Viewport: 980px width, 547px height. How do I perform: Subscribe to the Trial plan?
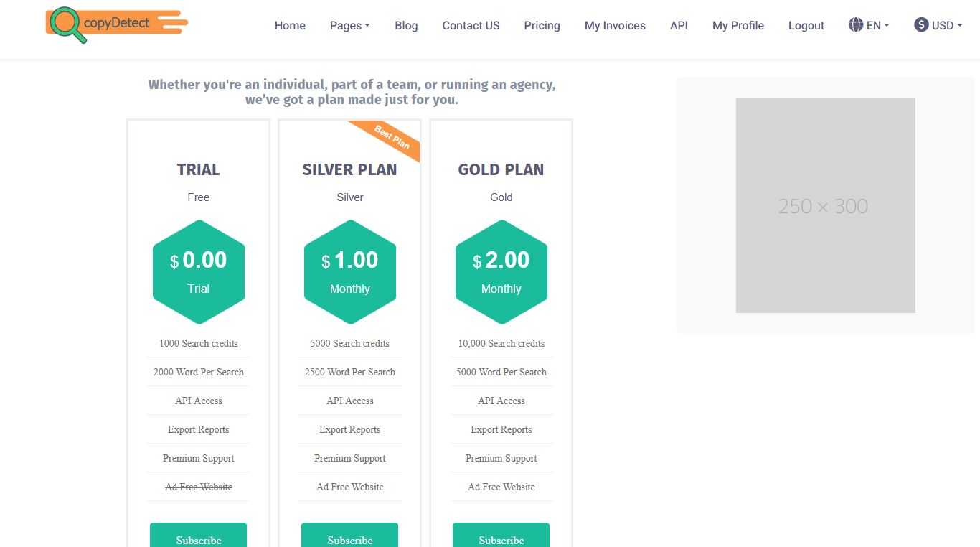pyautogui.click(x=198, y=537)
